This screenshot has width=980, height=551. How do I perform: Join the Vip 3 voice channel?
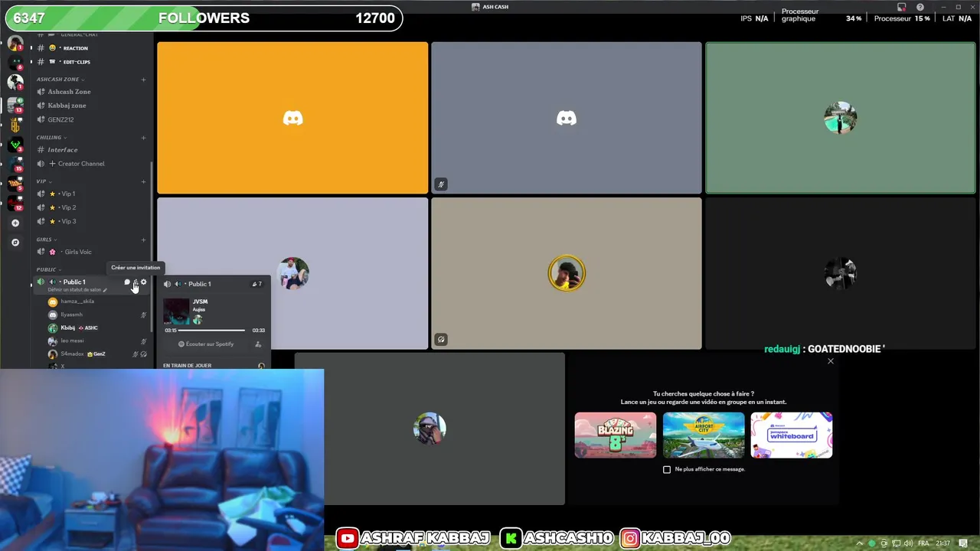coord(92,221)
